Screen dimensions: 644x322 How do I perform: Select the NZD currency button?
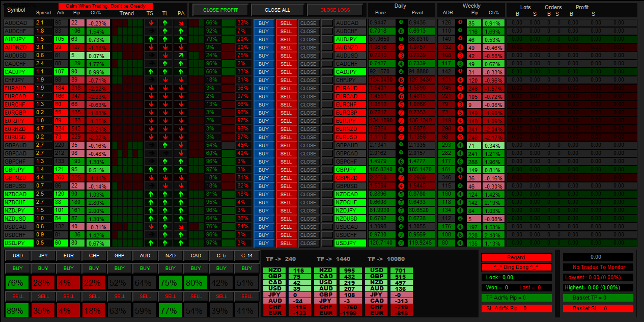click(171, 256)
